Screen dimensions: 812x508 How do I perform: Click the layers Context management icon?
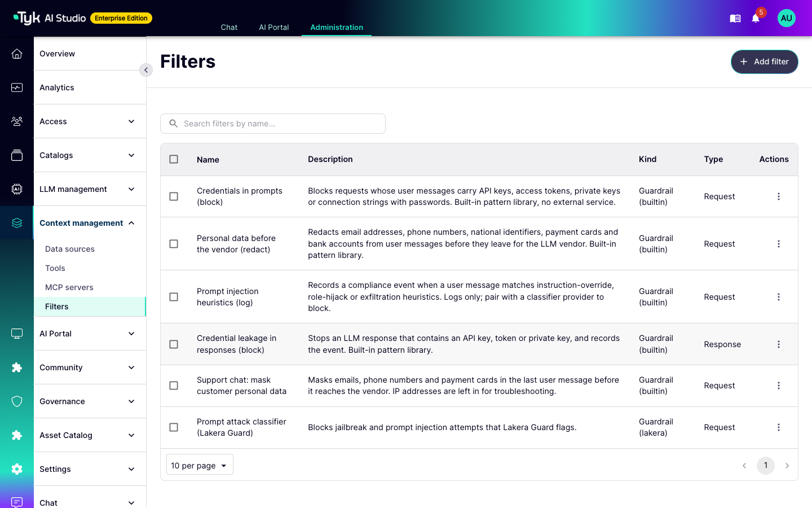coord(17,223)
